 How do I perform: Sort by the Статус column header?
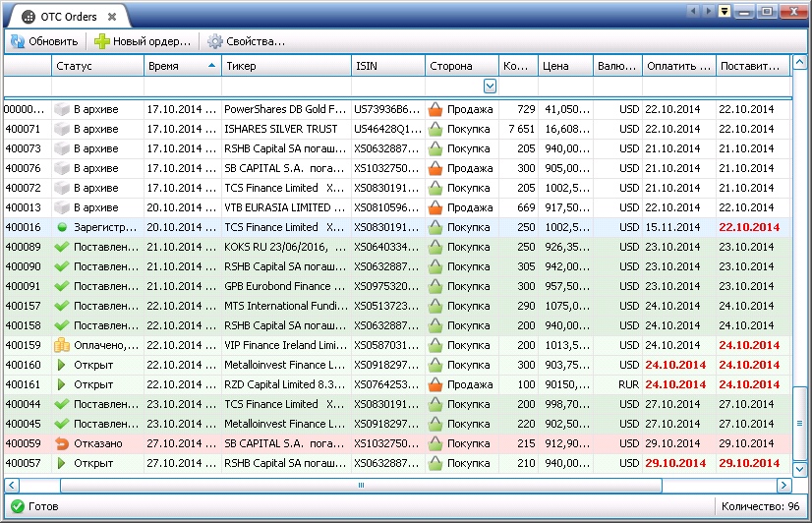(97, 66)
